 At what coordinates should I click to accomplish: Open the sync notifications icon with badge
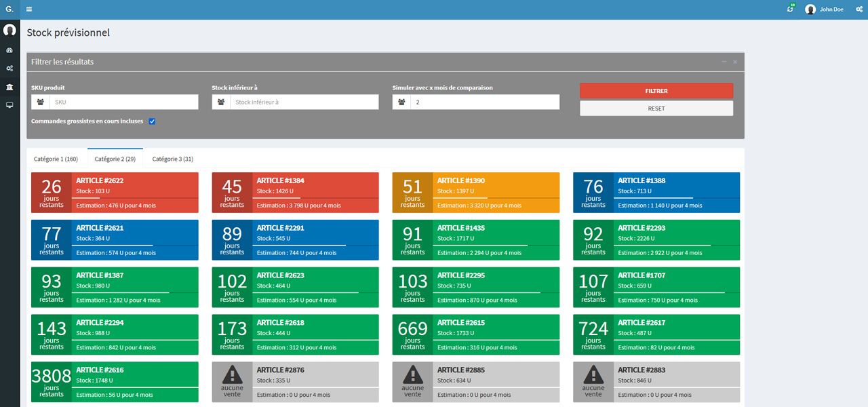[790, 9]
